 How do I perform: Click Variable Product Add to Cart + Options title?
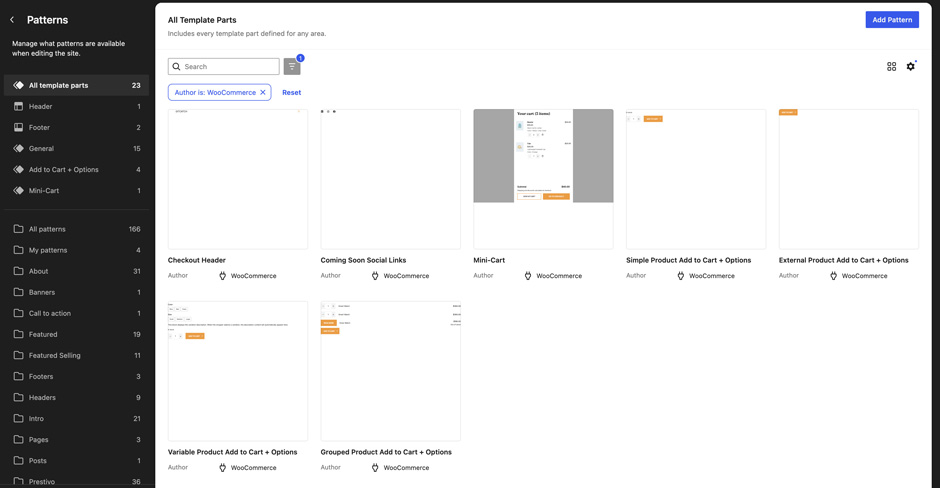[x=233, y=452]
